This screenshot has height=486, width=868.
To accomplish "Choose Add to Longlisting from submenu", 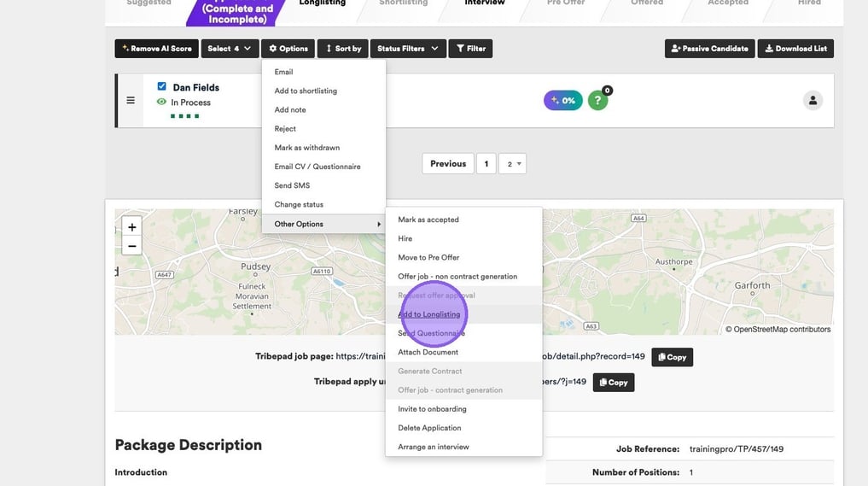I will [x=428, y=314].
